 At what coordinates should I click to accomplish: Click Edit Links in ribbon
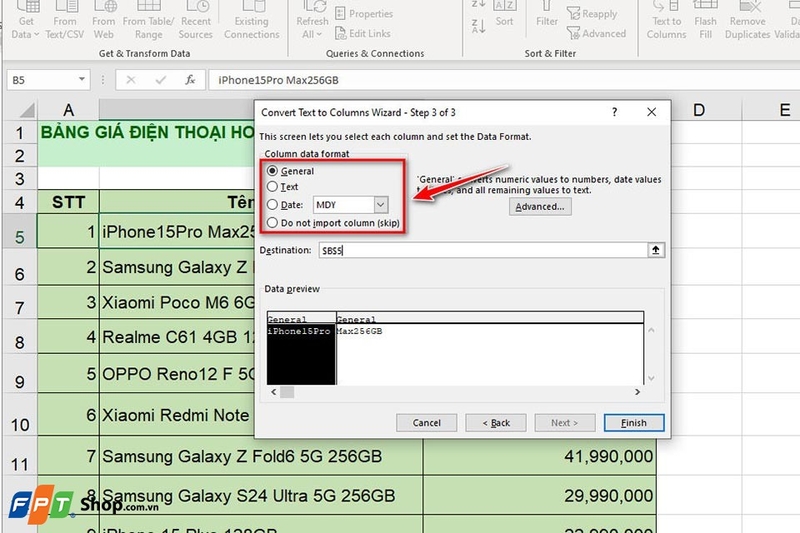[x=363, y=34]
